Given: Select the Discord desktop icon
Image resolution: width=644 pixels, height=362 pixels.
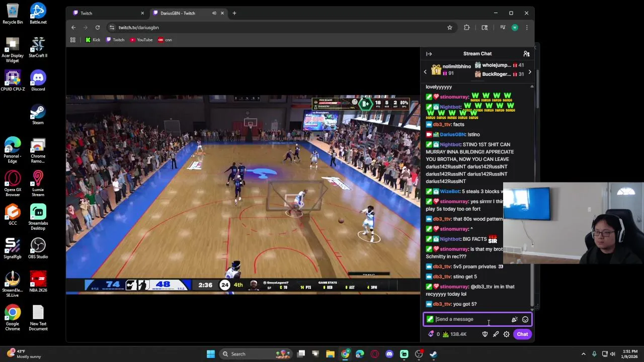Looking at the screenshot, I should pyautogui.click(x=38, y=81).
